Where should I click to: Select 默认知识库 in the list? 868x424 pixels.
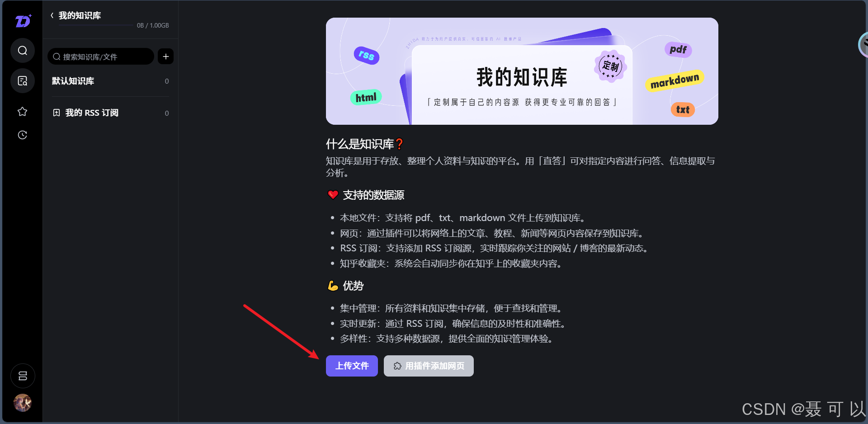click(x=110, y=81)
